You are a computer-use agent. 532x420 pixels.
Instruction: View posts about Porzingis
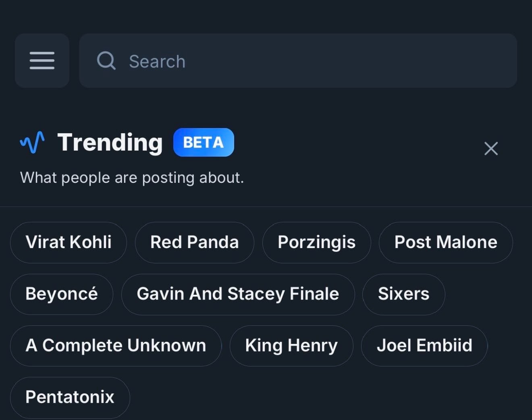316,242
